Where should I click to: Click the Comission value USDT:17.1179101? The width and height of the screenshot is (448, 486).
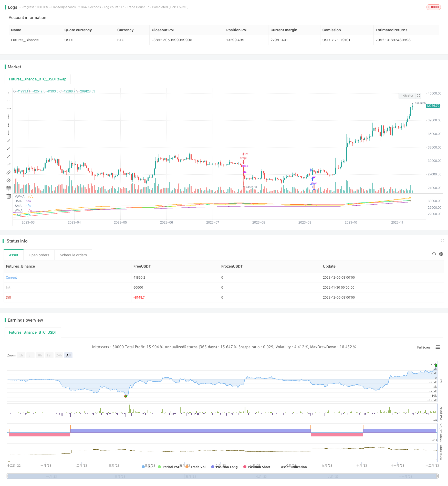[336, 40]
